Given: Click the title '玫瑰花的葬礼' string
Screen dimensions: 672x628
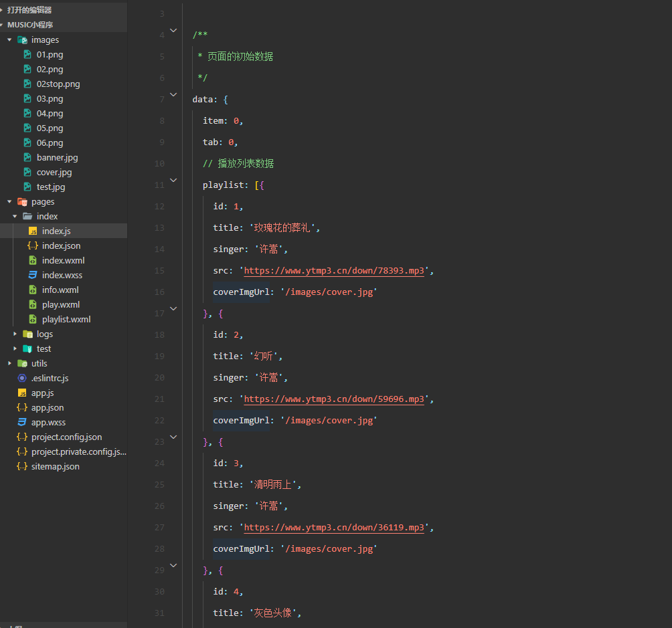Looking at the screenshot, I should point(282,228).
